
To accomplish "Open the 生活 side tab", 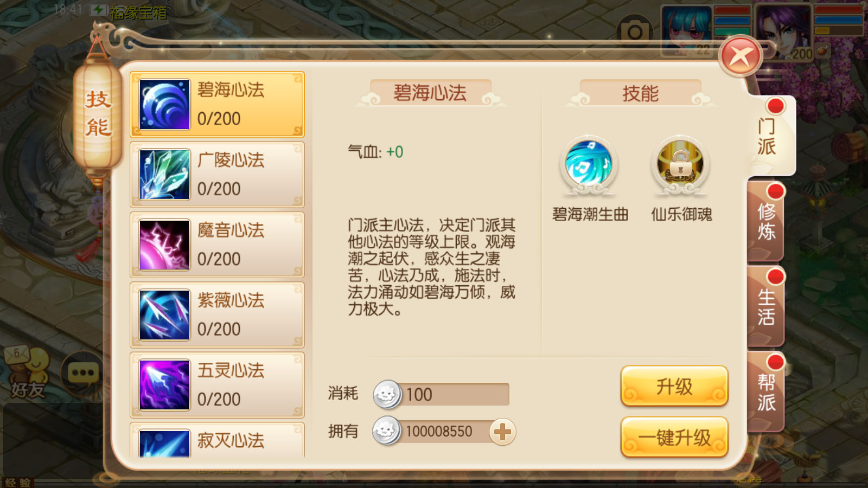I will coord(766,306).
